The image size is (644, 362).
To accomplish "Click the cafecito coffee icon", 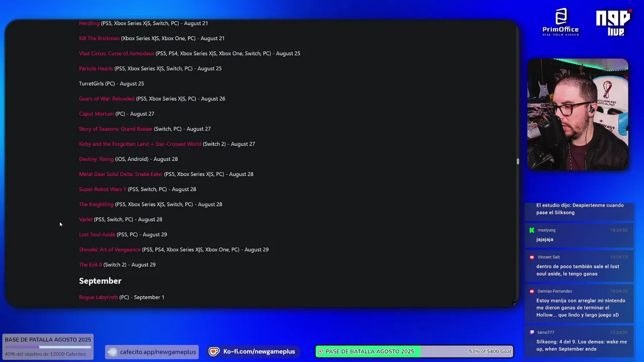I will (x=113, y=352).
